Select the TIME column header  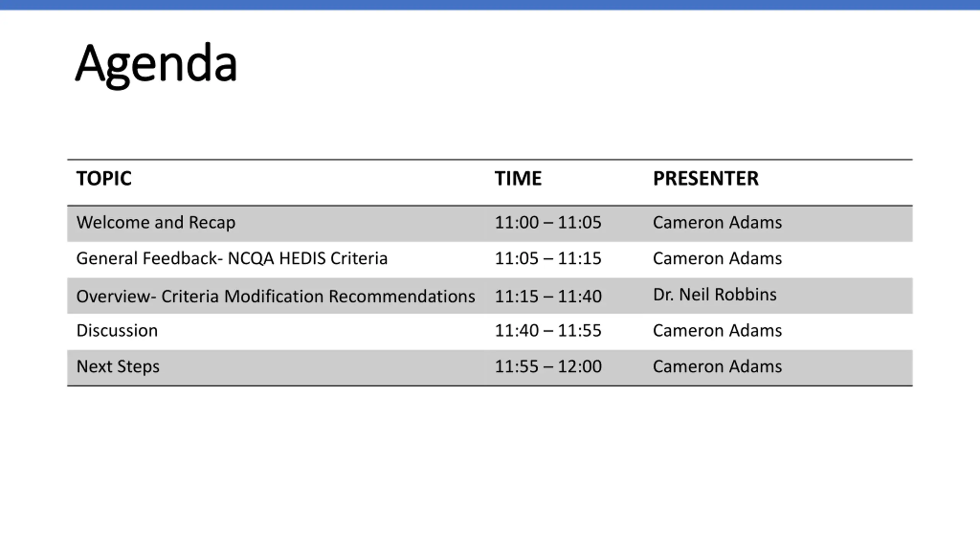click(x=518, y=178)
